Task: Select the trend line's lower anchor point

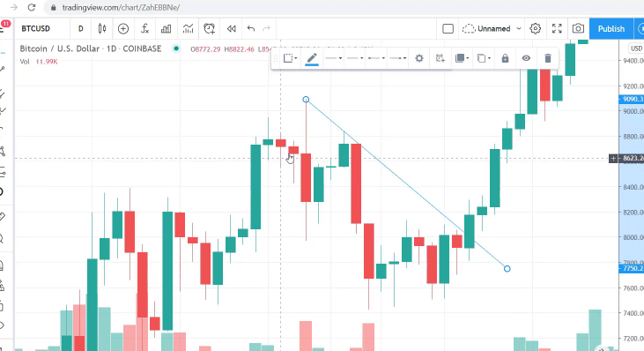Action: pos(507,268)
